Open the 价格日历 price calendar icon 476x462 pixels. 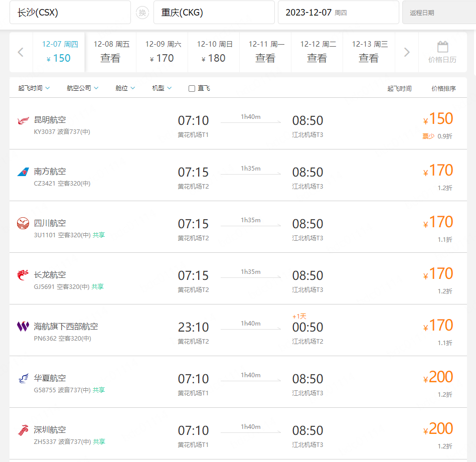click(x=442, y=52)
